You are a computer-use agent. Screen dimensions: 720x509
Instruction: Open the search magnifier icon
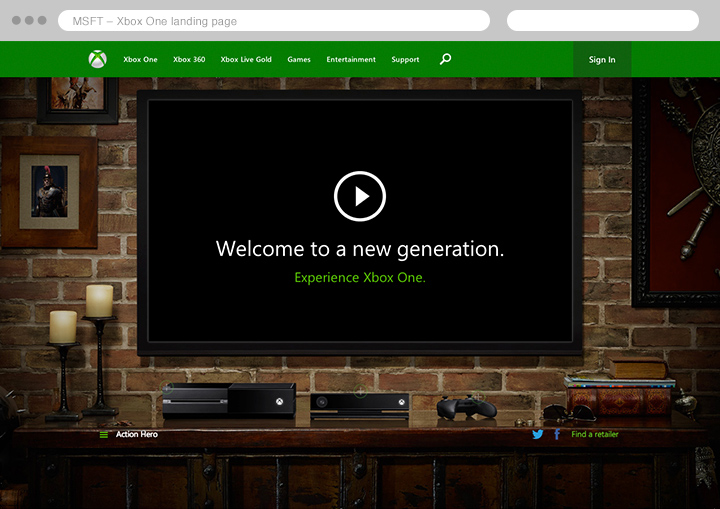coord(445,59)
